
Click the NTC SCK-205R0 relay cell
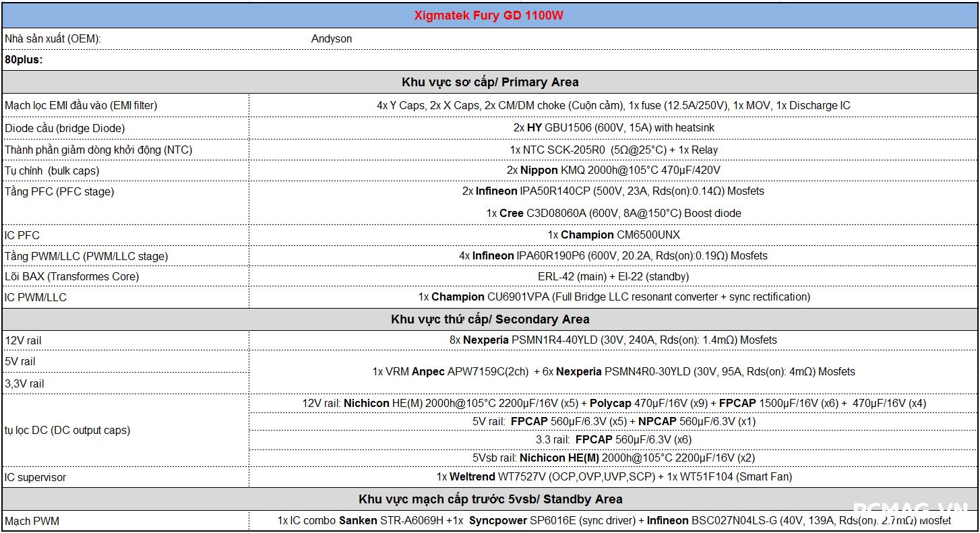(613, 150)
